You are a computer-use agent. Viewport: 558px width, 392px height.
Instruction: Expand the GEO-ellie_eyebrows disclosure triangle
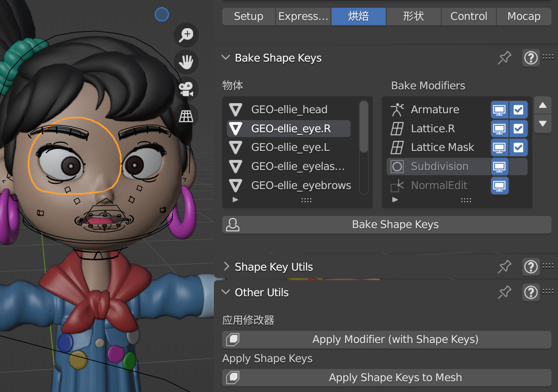[x=236, y=185]
